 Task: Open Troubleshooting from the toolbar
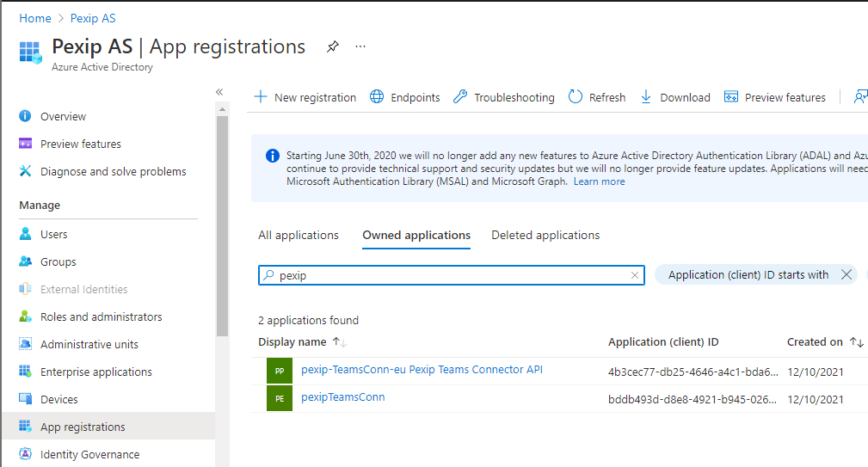[x=504, y=97]
